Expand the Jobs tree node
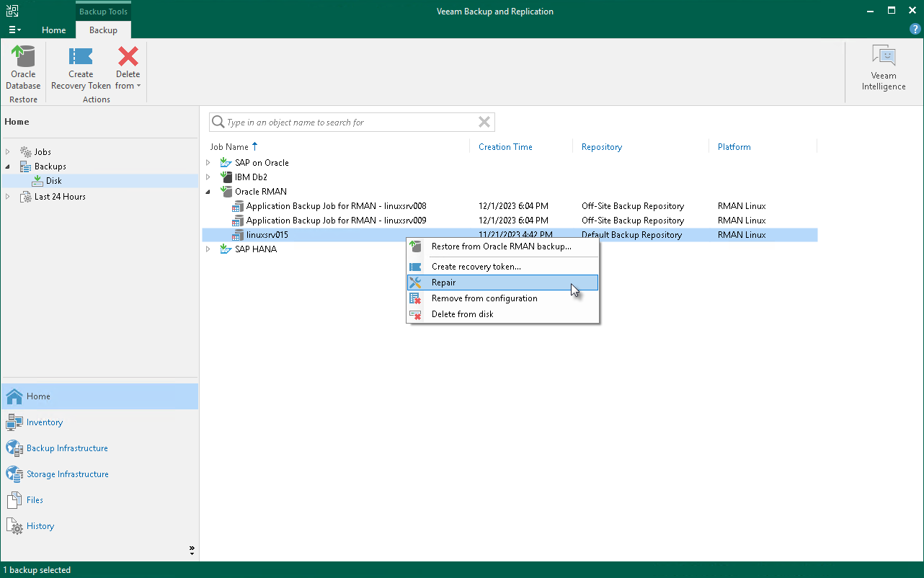Image resolution: width=924 pixels, height=578 pixels. point(8,152)
